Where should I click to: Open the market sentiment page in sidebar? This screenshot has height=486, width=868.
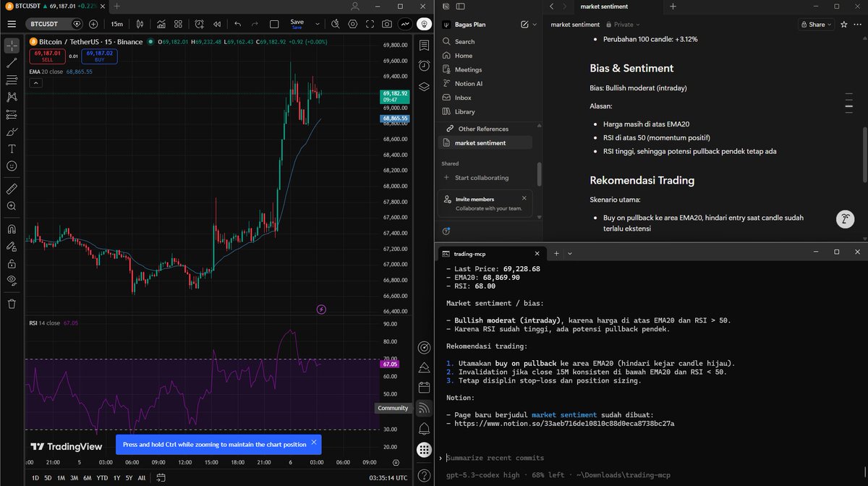[486, 142]
